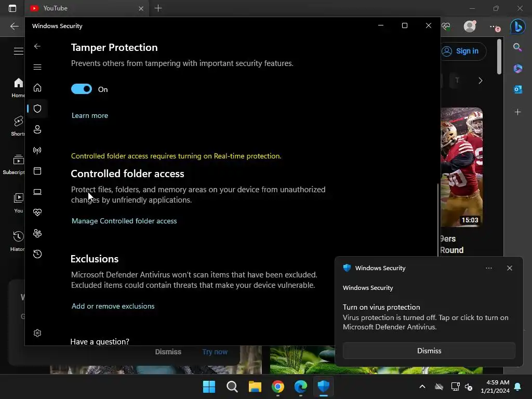The width and height of the screenshot is (532, 399).
Task: Open Edge Settings and more ellipsis
Action: (x=495, y=27)
